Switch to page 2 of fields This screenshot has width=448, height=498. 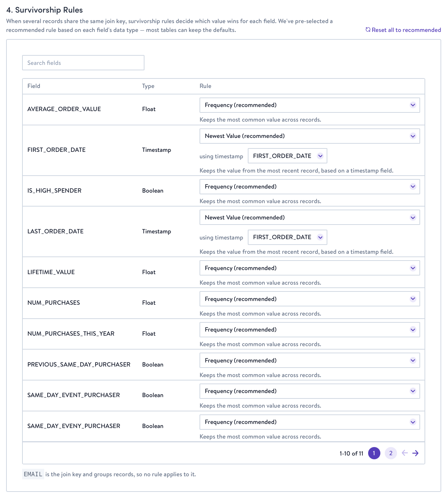point(391,453)
